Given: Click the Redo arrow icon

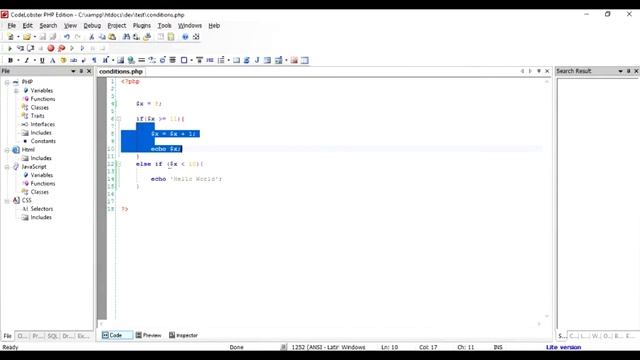Looking at the screenshot, I should pos(77,37).
